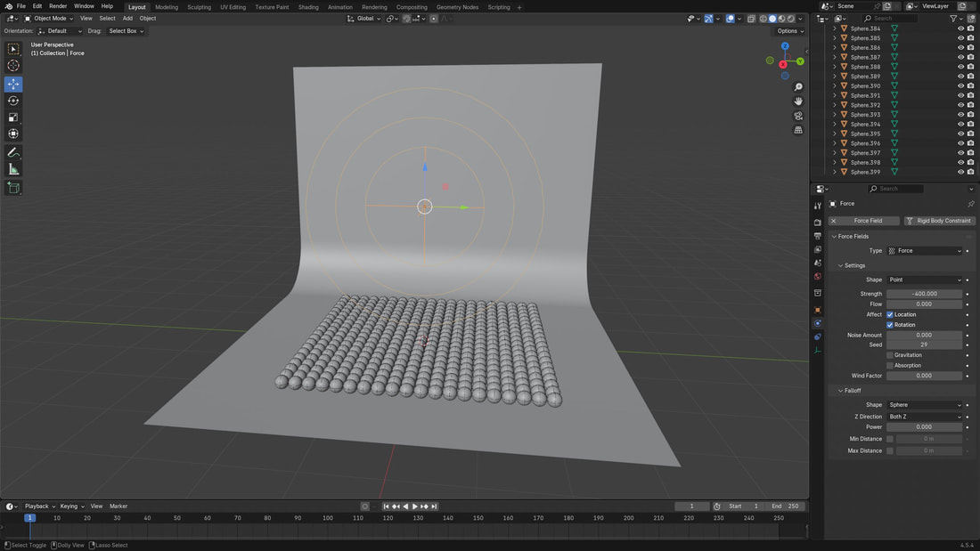Screen dimensions: 980x551
Task: Activate the 3D Cursor tool
Action: [x=13, y=66]
